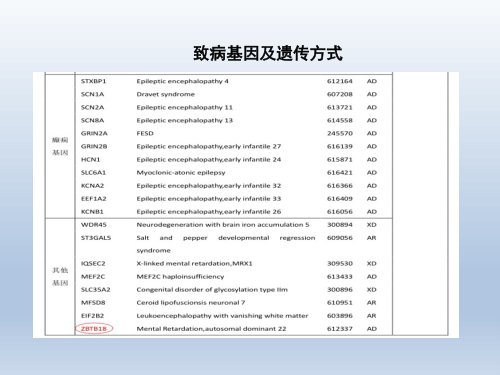Click the number 300896
The height and width of the screenshot is (375, 500).
coord(339,290)
